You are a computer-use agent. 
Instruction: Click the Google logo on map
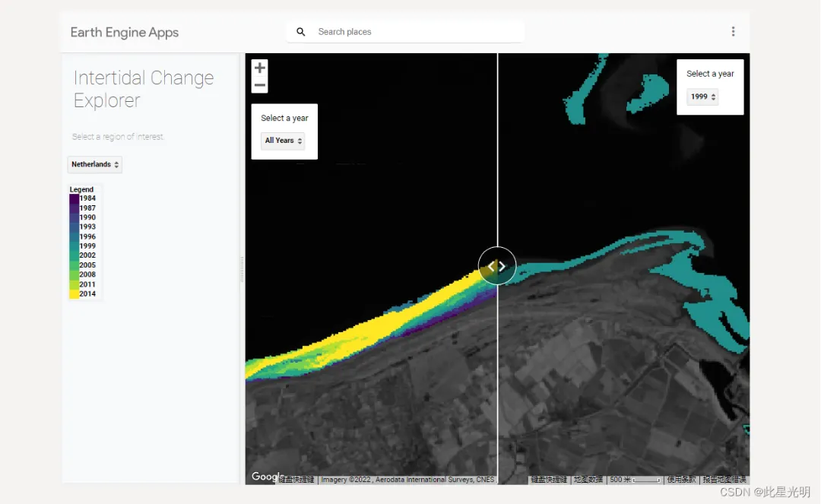pos(267,477)
